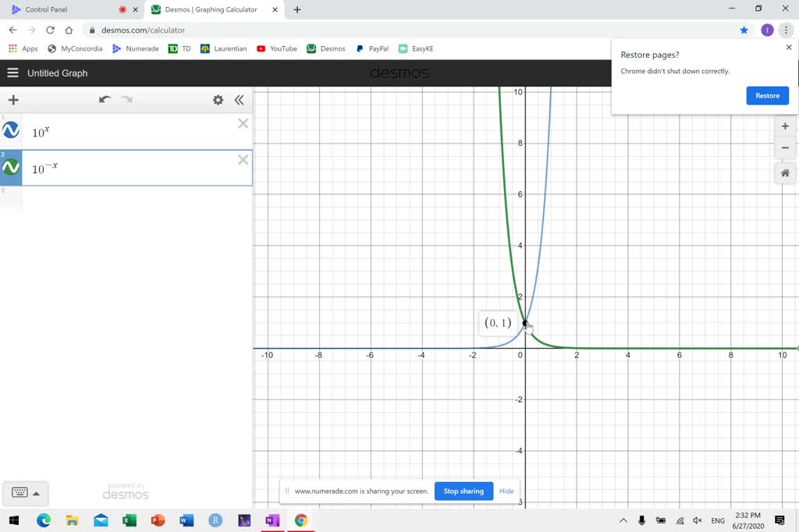Delete the 10^x expression with its X
This screenshot has width=799, height=532.
(x=243, y=123)
